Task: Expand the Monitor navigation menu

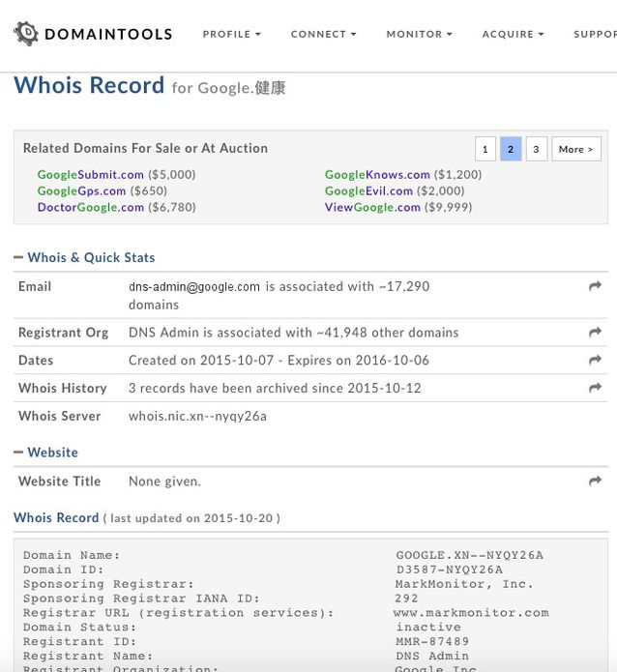Action: pyautogui.click(x=419, y=35)
